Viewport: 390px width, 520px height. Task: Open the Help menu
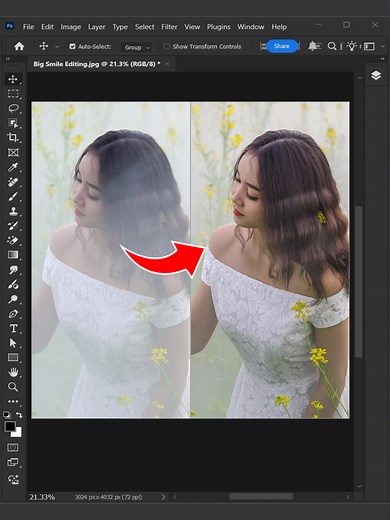point(279,27)
